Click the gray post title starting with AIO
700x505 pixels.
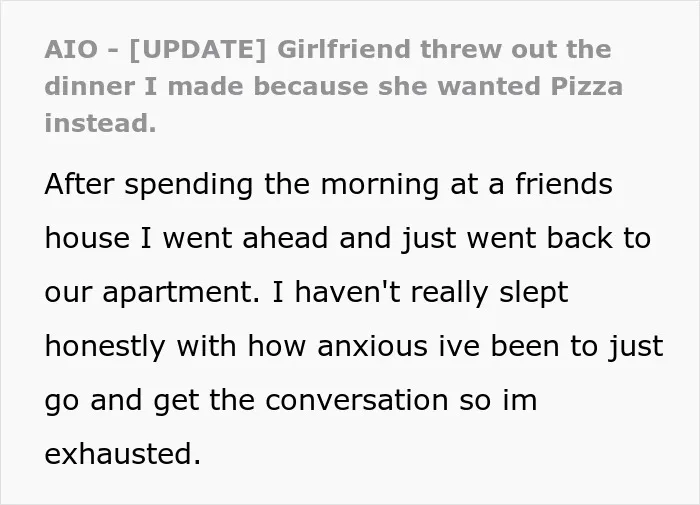(x=333, y=86)
